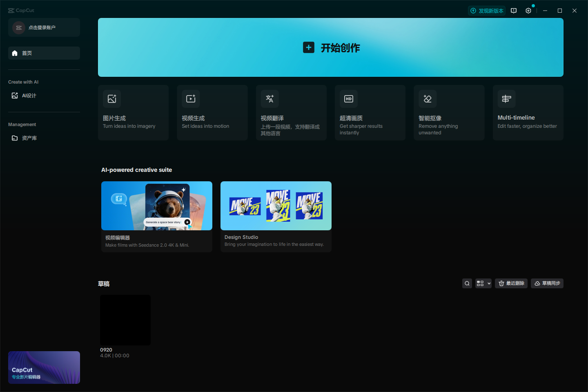588x392 pixels.
Task: Click the 开始创作 banner
Action: coord(331,47)
